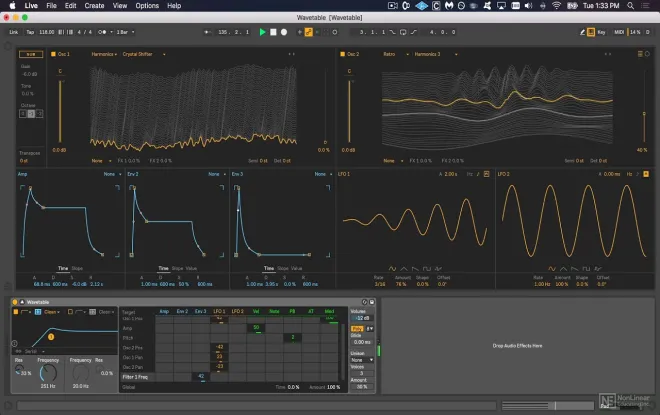
Task: Select sine waveform shape for LFO 1
Action: coord(392,269)
